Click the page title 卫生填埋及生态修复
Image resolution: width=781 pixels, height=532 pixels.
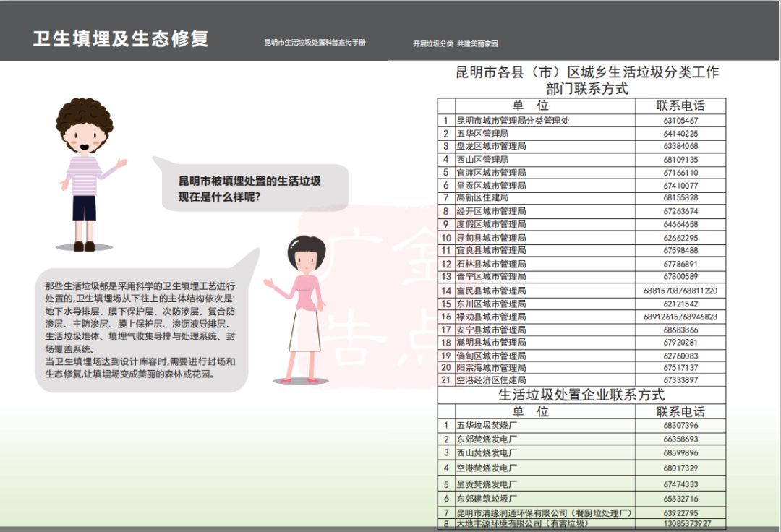[121, 39]
